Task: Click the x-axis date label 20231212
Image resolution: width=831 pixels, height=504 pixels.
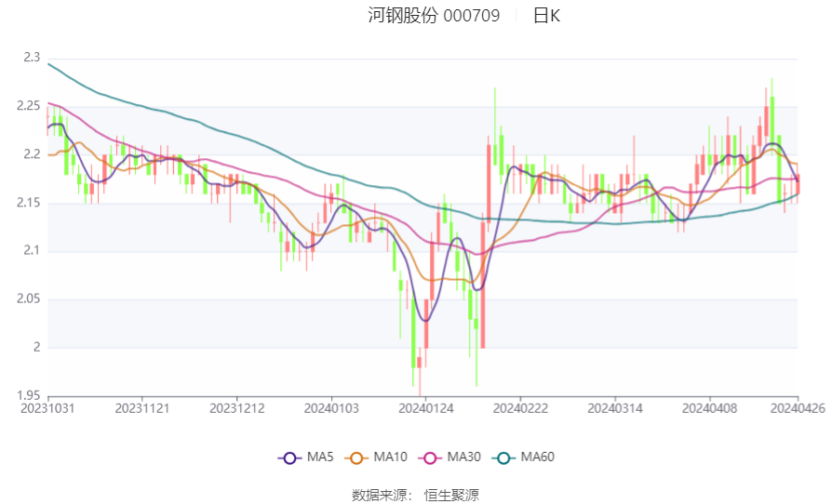Action: [237, 409]
